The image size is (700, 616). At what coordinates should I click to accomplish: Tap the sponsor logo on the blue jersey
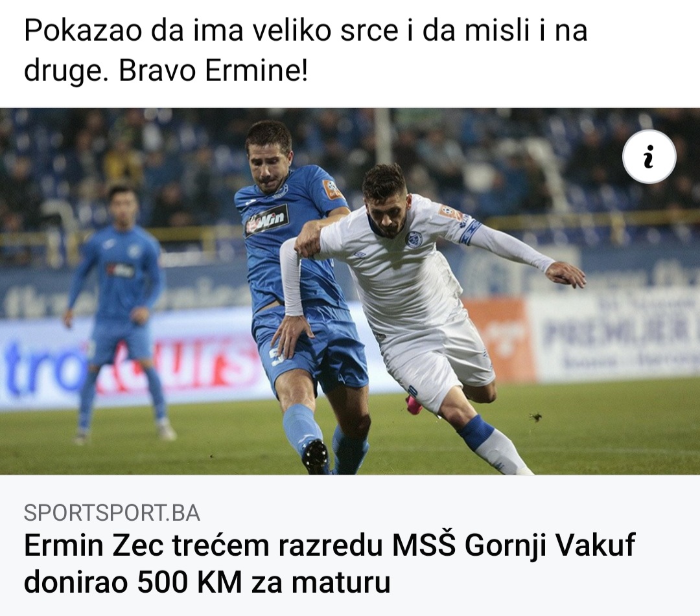point(267,220)
